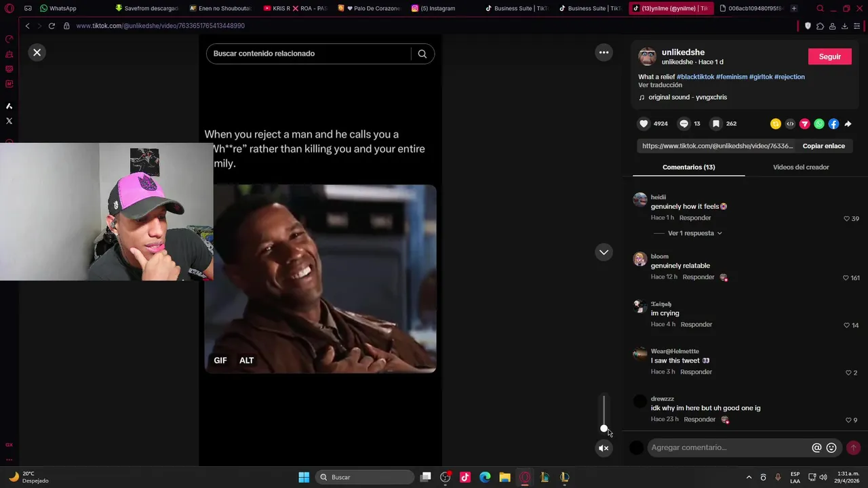Repost the video with yellow repost icon
This screenshot has height=488, width=868.
(x=776, y=124)
